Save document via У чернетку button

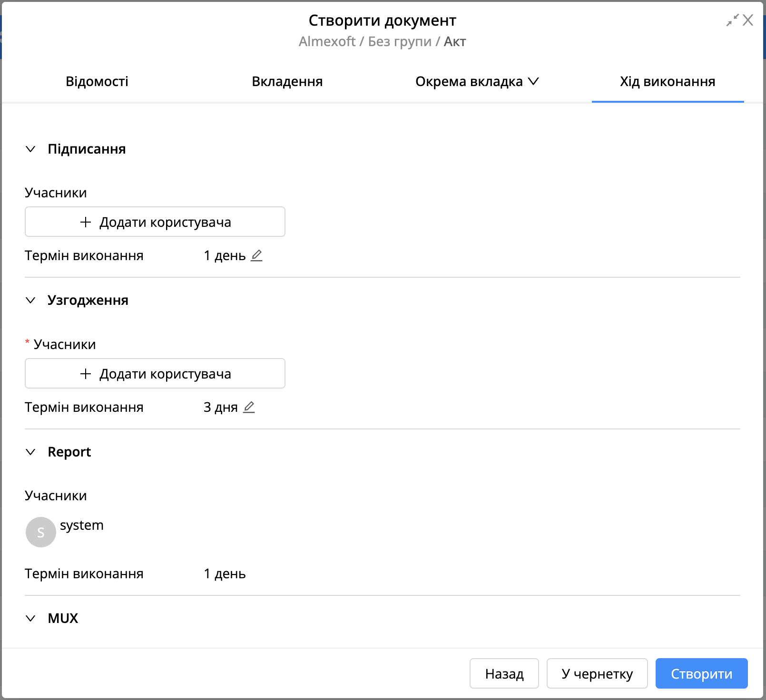(x=597, y=673)
